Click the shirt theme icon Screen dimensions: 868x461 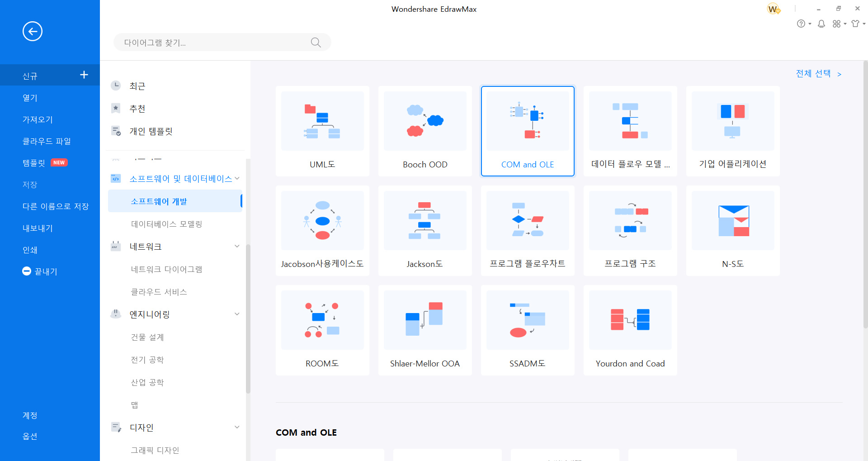point(855,24)
